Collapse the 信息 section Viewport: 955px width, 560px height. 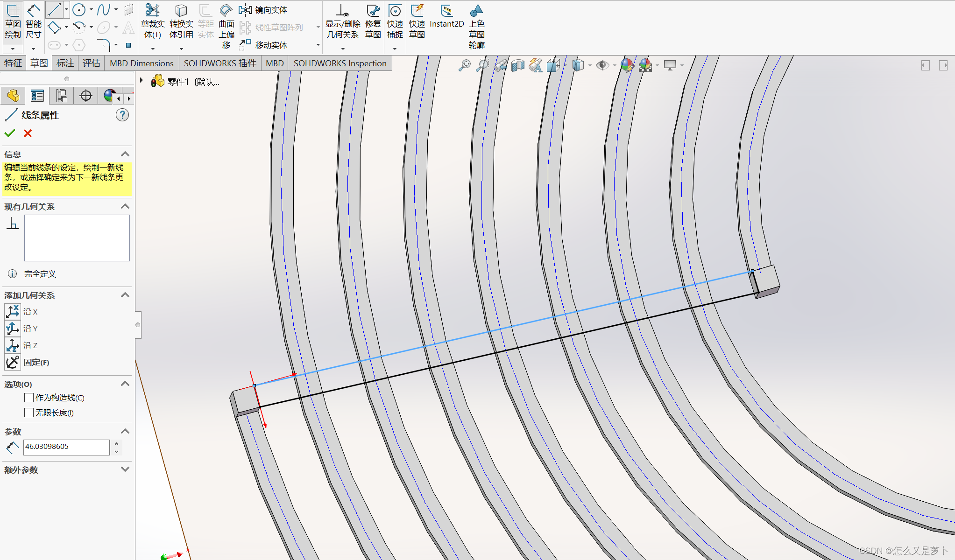[x=125, y=154]
